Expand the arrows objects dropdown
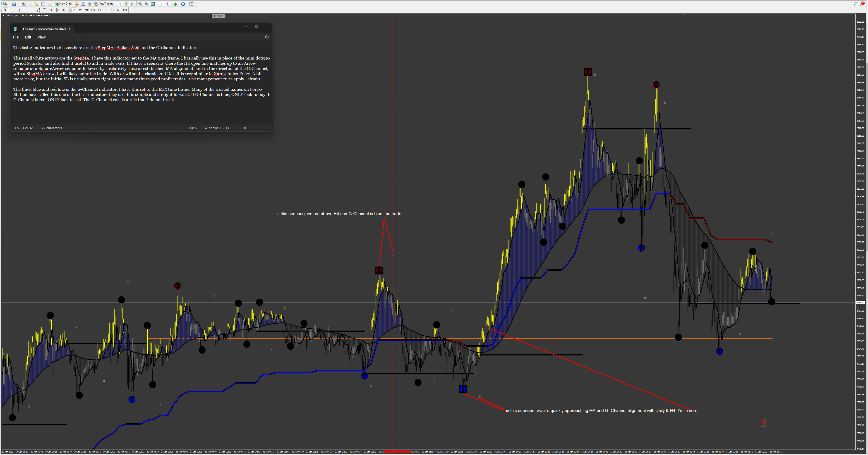Screen dimensions: 868x455 click(x=67, y=10)
